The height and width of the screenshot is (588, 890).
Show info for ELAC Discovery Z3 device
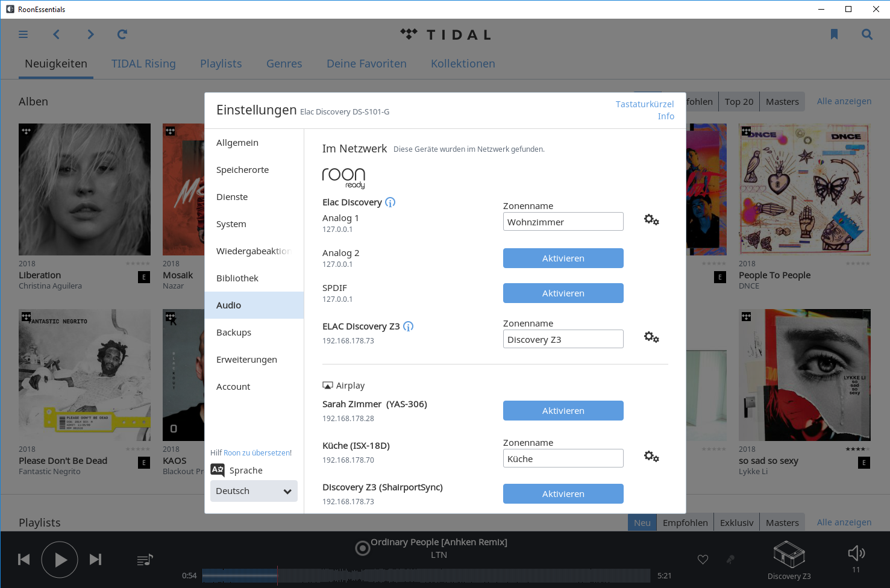click(x=408, y=327)
